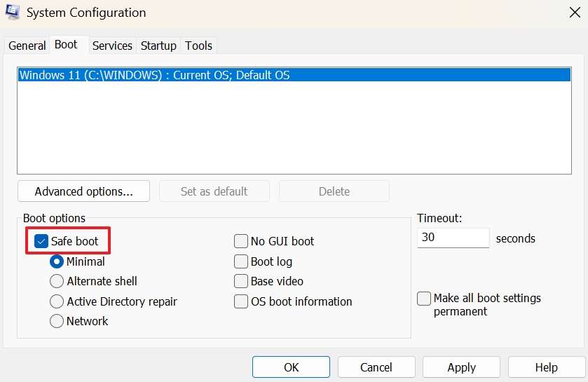This screenshot has height=382, width=588.
Task: Go to the Startup tab
Action: coord(158,46)
